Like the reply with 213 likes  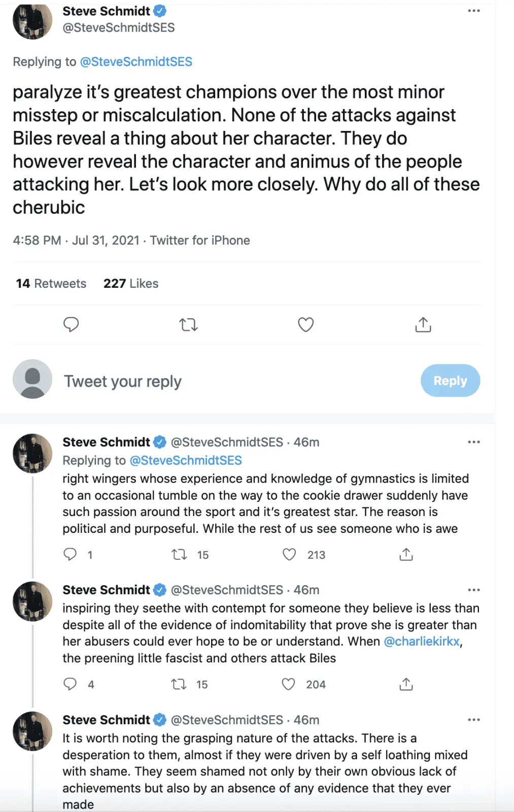coord(289,554)
